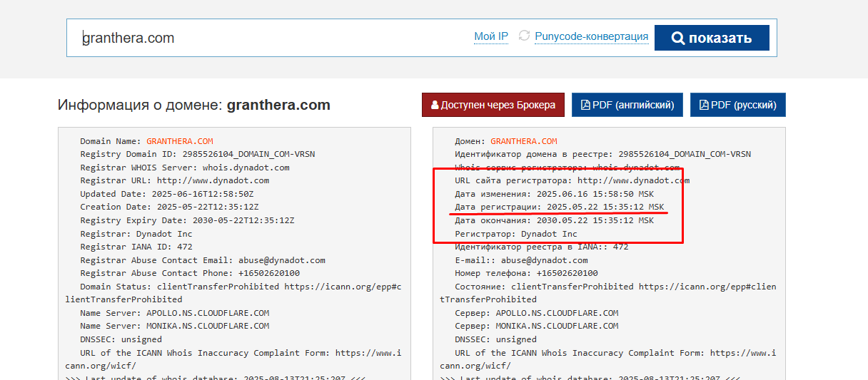
Task: Click orange GRANTHERA.COM in the Russian whois panel
Action: 524,141
